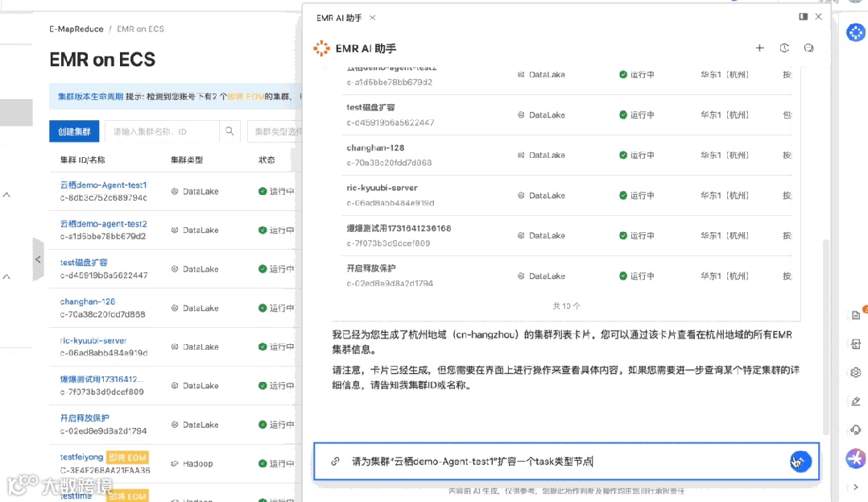Select 开启释放保护 row in assistant card

[x=567, y=276]
